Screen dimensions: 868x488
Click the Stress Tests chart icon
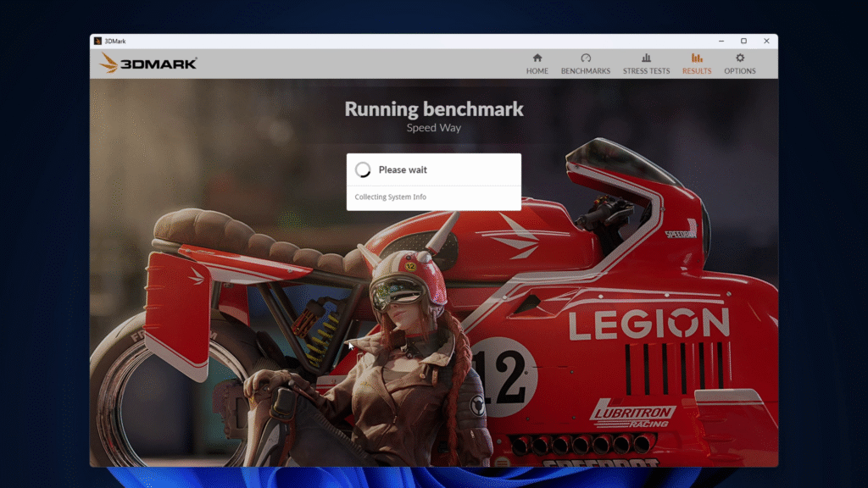point(646,58)
